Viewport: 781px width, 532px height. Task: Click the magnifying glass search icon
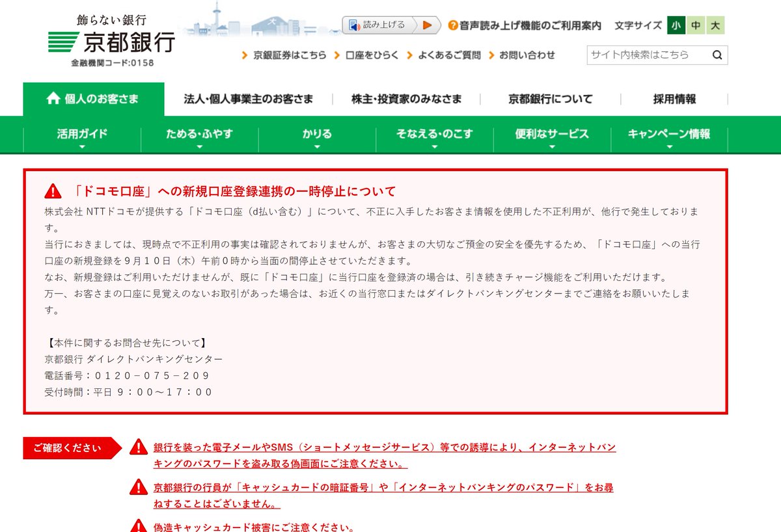tap(717, 55)
